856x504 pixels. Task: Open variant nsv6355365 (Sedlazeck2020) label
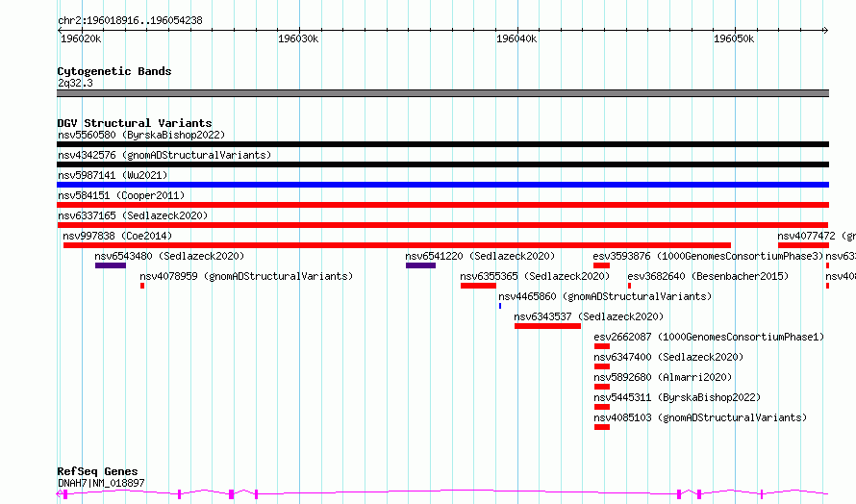click(535, 276)
